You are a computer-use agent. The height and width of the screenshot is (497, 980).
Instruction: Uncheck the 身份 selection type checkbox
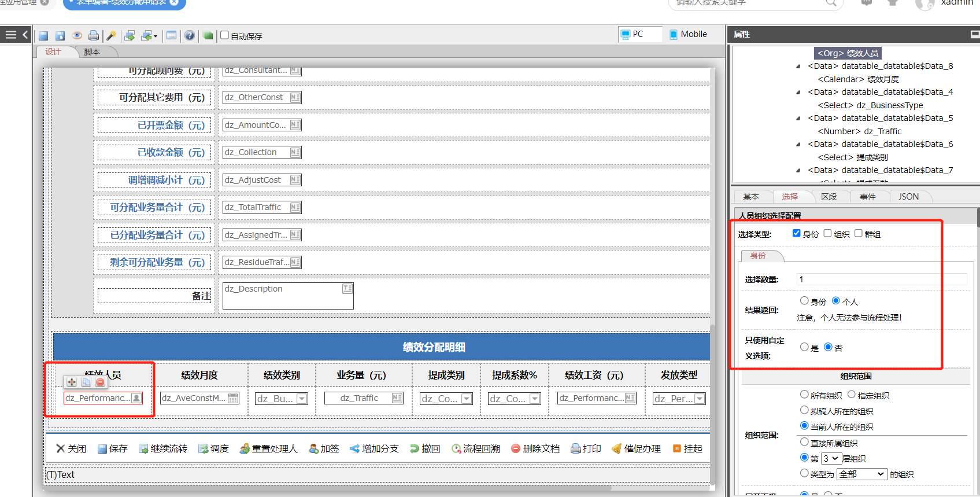797,233
